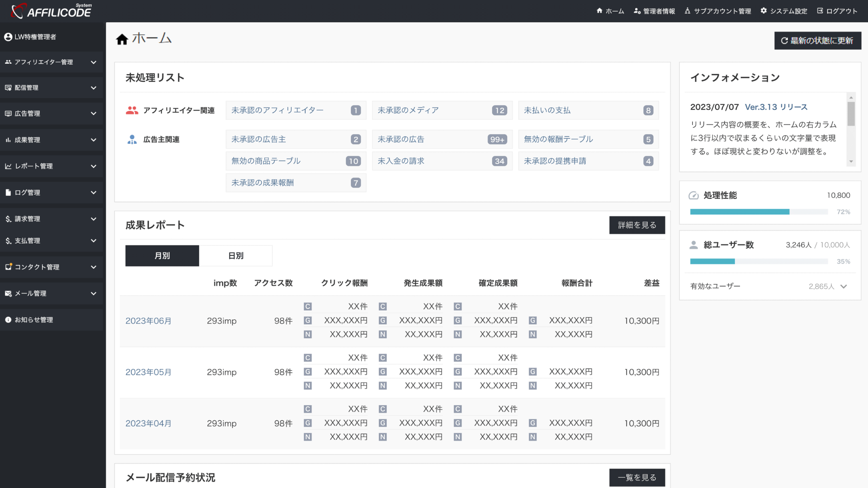Click the 最新の状態に更新 button
Viewport: 868px width, 488px height.
click(817, 41)
